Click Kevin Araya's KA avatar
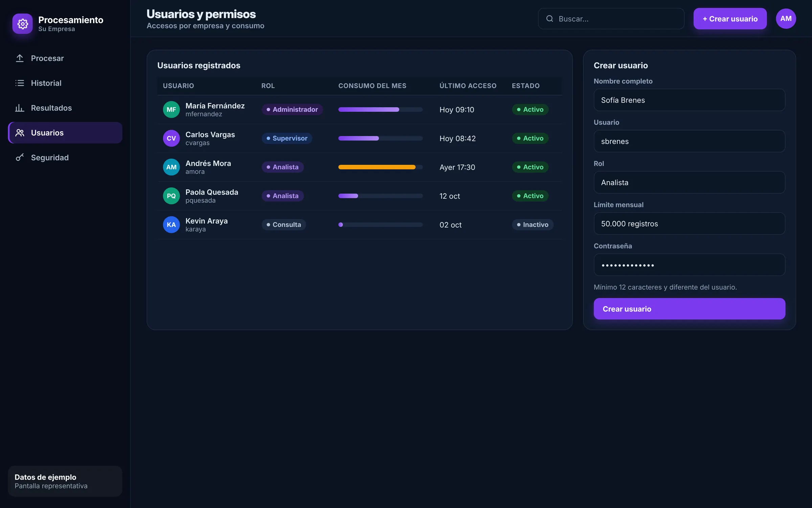Viewport: 812px width, 508px height. pyautogui.click(x=171, y=225)
